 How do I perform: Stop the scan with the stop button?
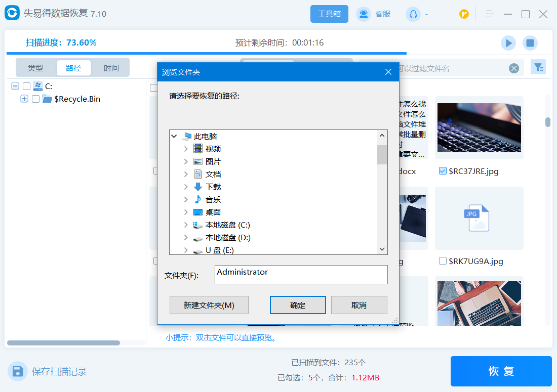(x=530, y=43)
